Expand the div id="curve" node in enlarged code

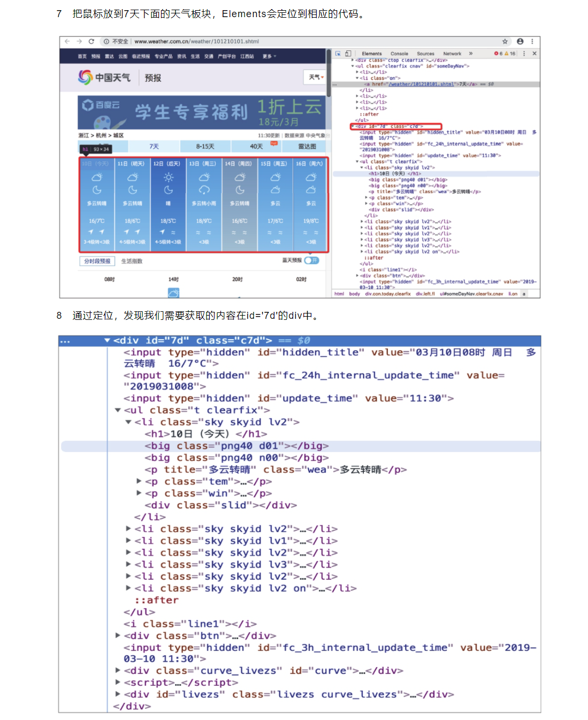[x=118, y=670]
